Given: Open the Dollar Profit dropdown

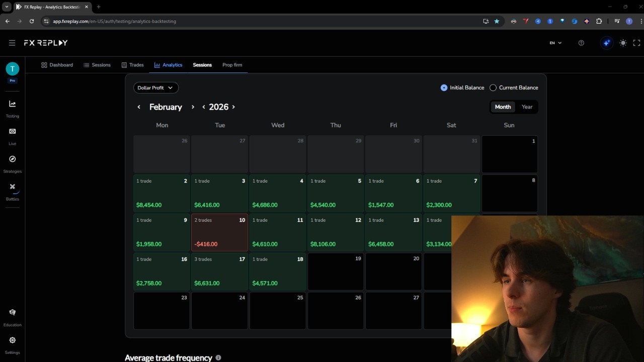Looking at the screenshot, I should point(156,87).
